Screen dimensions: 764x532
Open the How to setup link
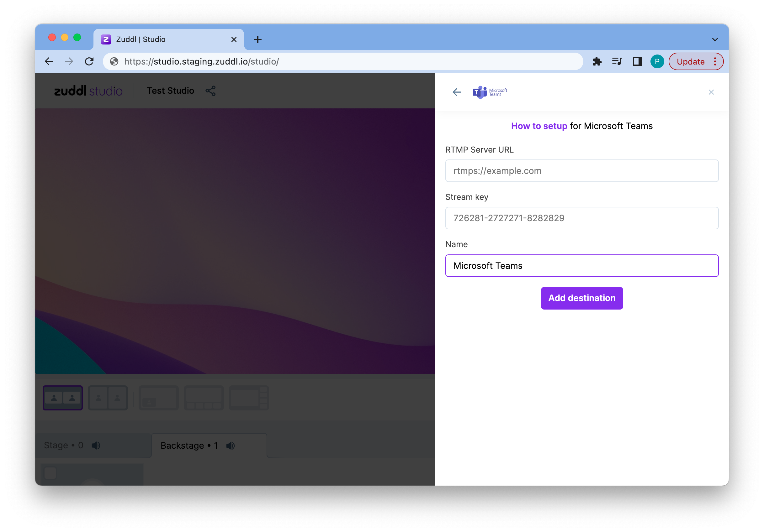[539, 126]
